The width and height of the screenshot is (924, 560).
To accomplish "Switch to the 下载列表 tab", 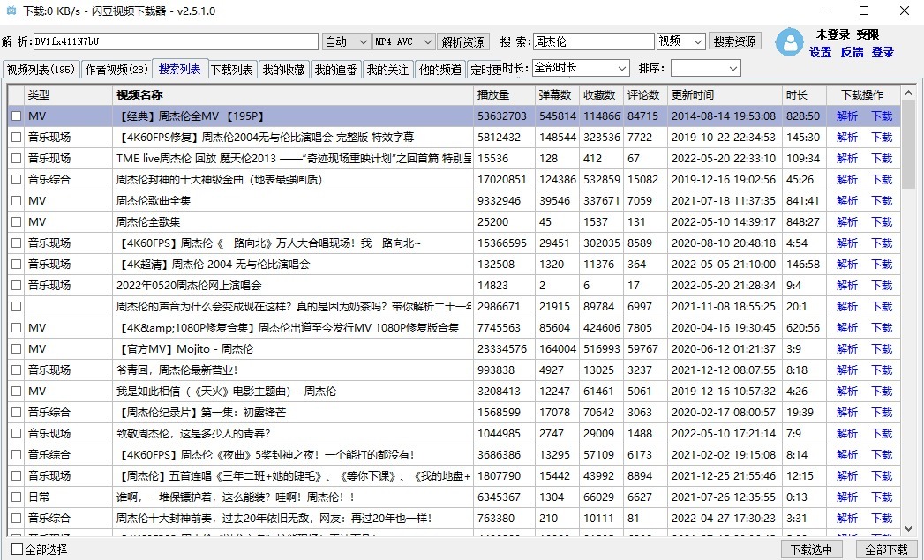I will pos(232,70).
